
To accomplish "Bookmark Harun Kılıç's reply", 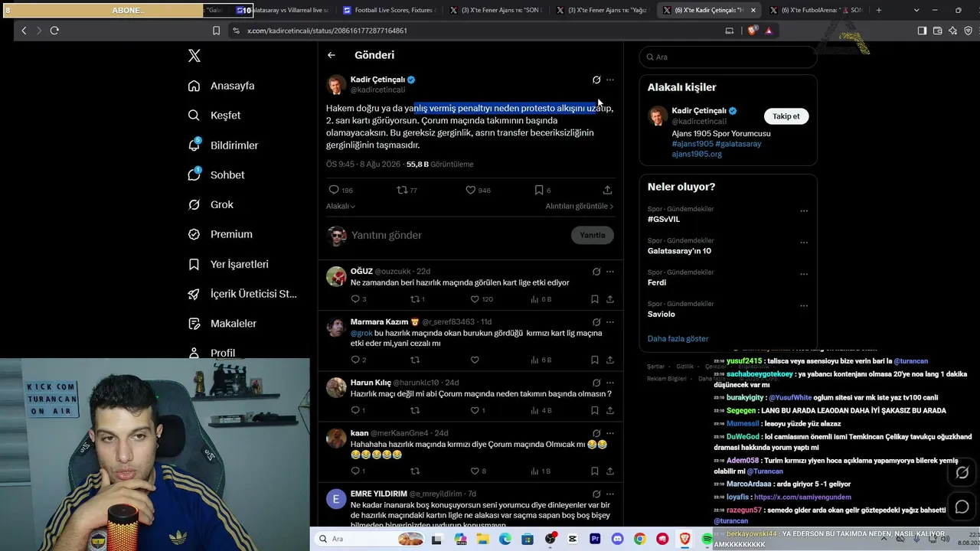I will click(595, 410).
